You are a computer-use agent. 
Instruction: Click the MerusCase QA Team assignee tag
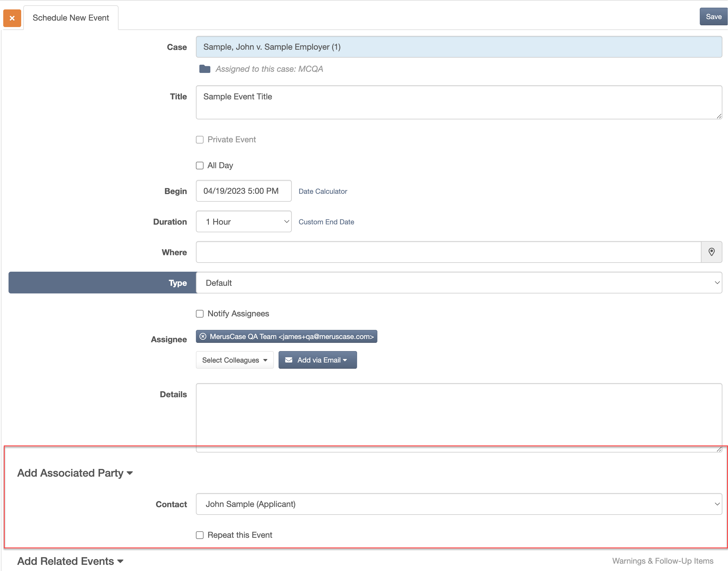tap(286, 337)
